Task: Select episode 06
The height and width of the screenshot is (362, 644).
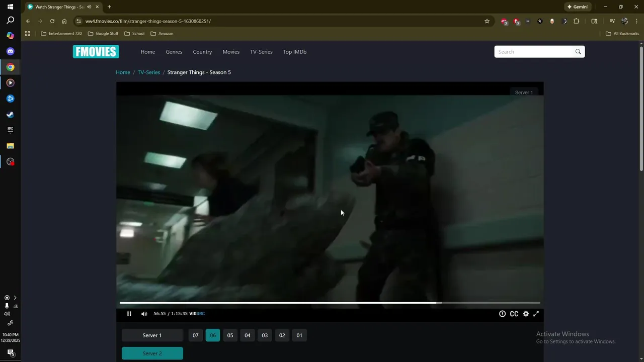Action: [x=213, y=335]
